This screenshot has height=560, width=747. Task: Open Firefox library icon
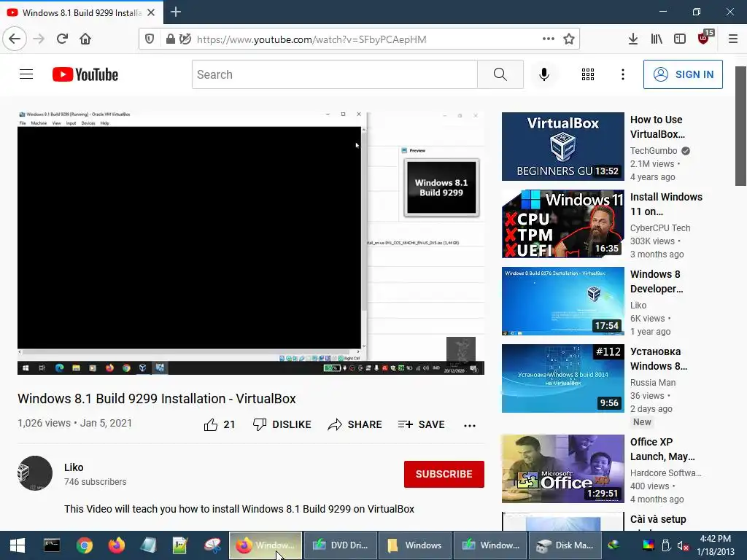click(657, 39)
